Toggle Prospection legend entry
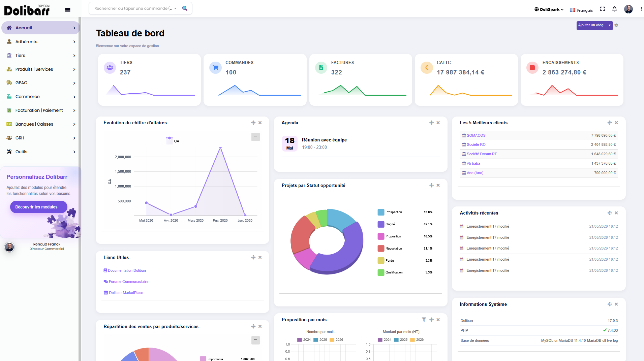This screenshot has height=361, width=644. pyautogui.click(x=390, y=212)
